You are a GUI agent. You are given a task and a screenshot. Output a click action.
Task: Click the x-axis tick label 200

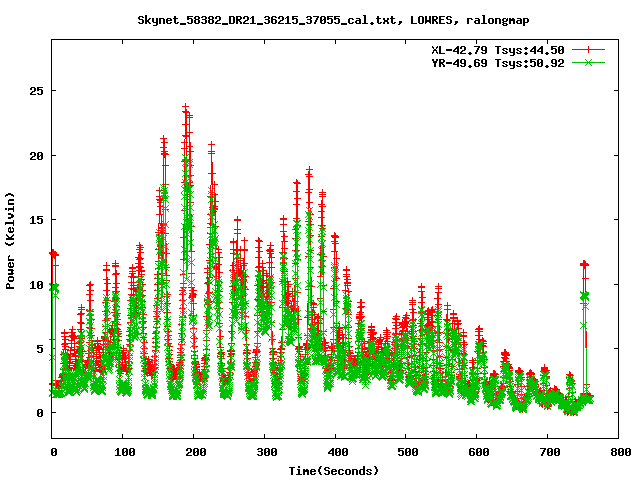(x=195, y=452)
